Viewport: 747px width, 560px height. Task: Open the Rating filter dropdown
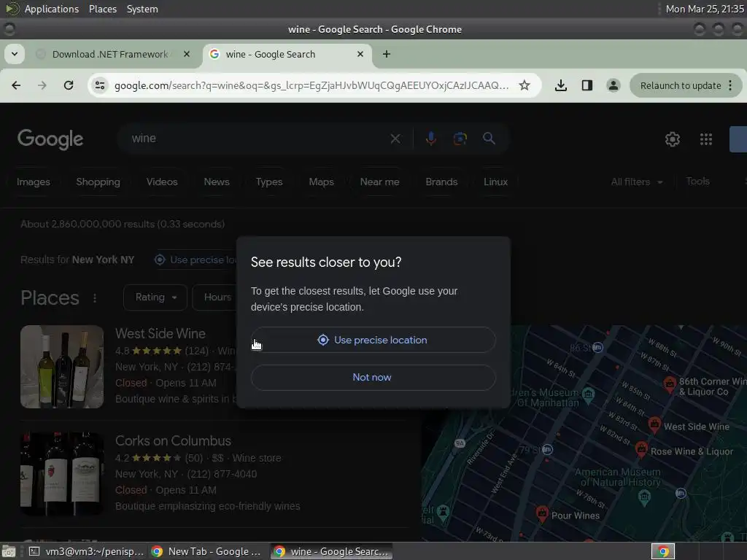[x=155, y=297]
